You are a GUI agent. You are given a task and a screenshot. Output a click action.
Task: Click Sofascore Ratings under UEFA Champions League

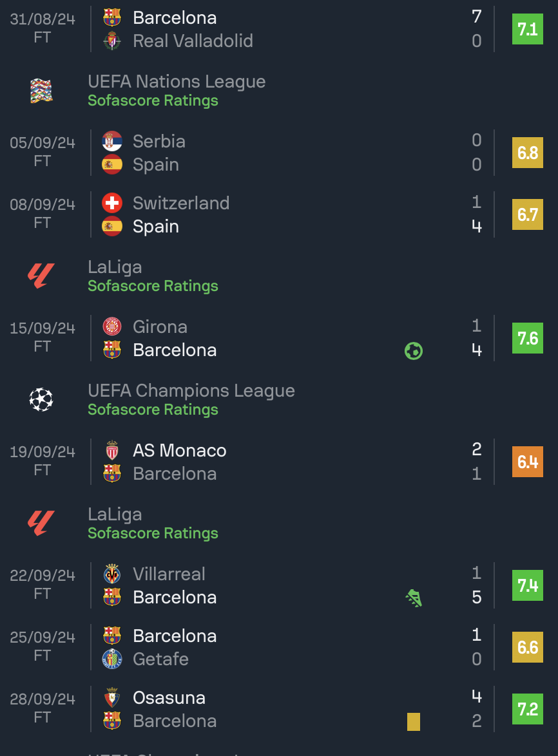pyautogui.click(x=153, y=410)
